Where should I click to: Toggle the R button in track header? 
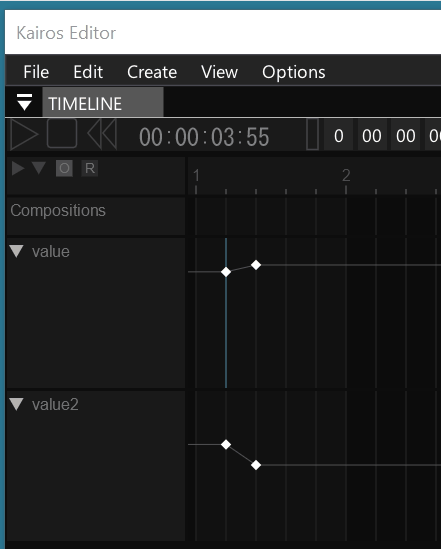[x=90, y=168]
